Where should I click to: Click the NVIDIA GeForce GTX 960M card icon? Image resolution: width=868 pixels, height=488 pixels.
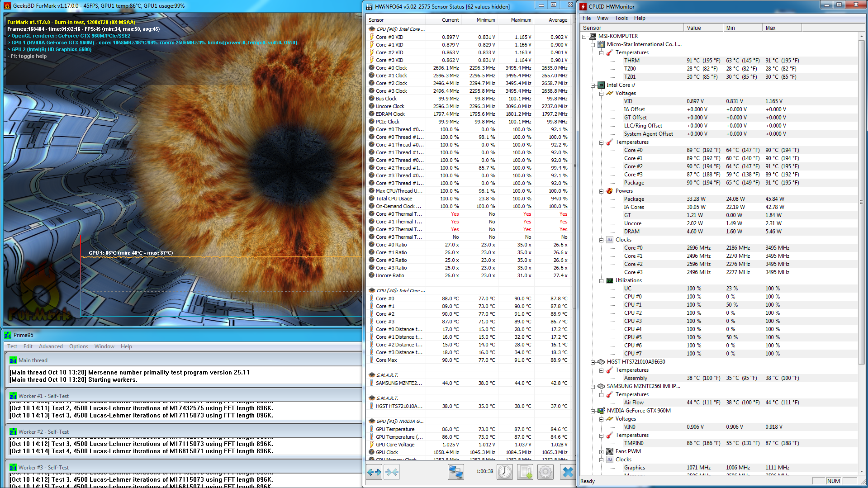pyautogui.click(x=601, y=411)
